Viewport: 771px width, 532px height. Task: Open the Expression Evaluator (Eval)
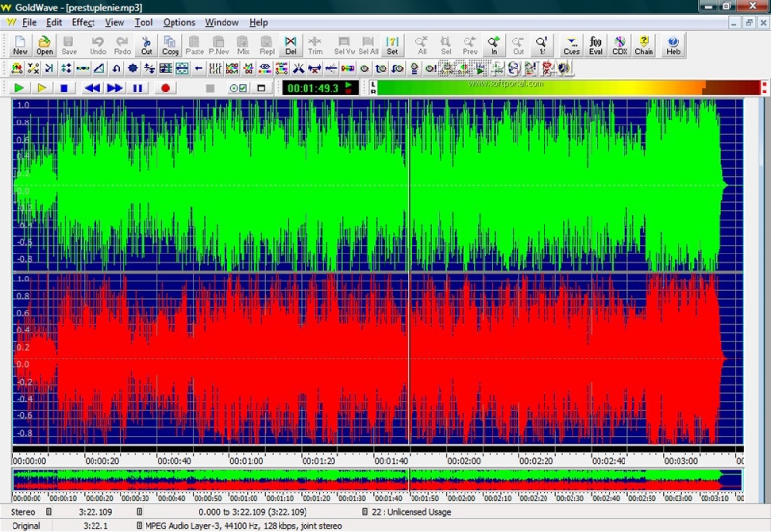click(596, 44)
